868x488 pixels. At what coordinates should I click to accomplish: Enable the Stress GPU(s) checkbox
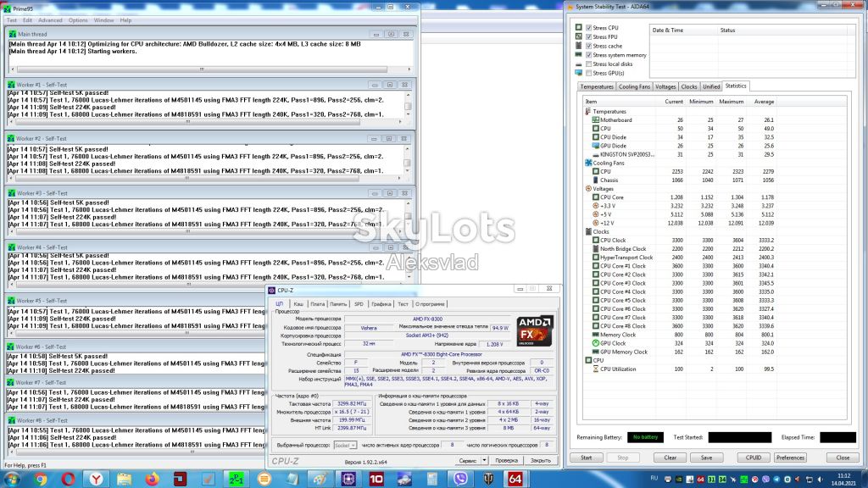pyautogui.click(x=588, y=73)
